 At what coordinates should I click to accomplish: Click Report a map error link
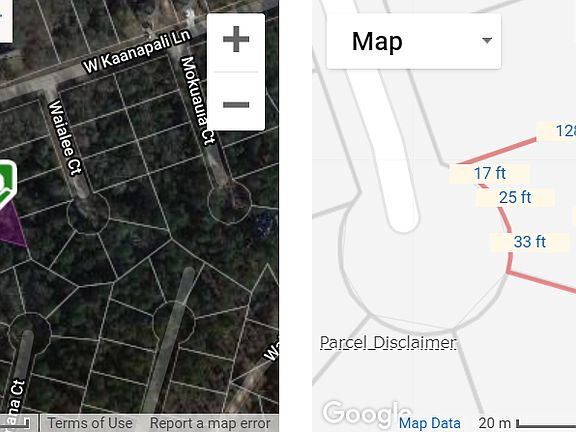click(x=210, y=423)
